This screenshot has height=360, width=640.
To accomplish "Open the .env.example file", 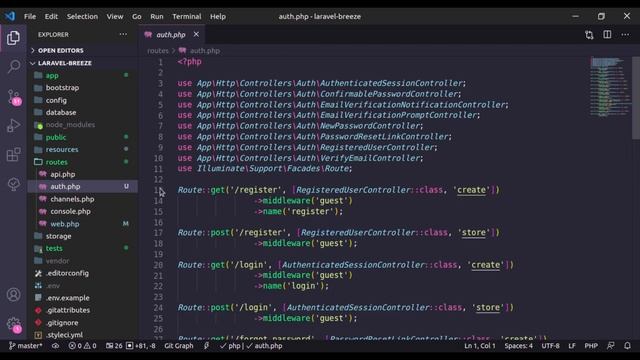I will pyautogui.click(x=67, y=298).
